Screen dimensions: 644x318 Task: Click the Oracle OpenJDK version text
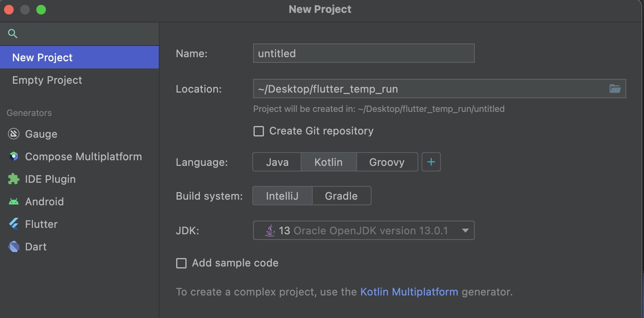tap(371, 231)
